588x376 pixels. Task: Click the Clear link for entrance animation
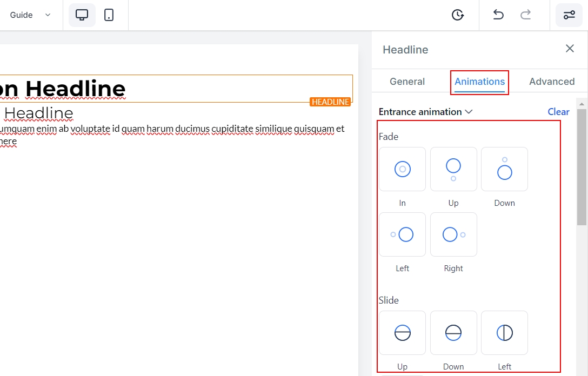click(558, 112)
